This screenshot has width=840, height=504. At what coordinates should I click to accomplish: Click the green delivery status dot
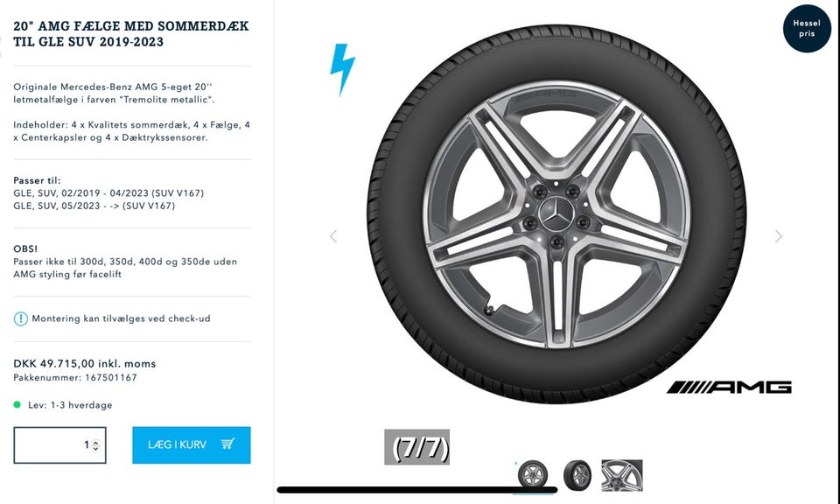[x=17, y=405]
